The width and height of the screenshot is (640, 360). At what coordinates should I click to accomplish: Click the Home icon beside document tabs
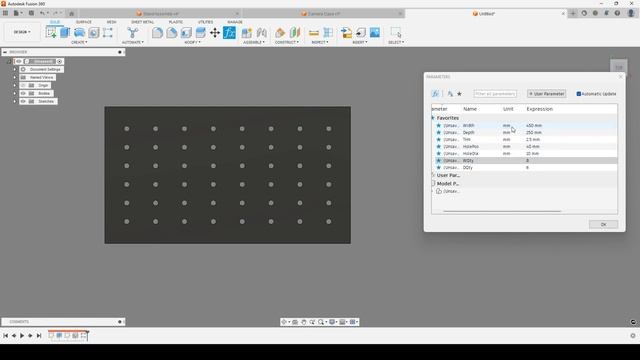coord(71,13)
